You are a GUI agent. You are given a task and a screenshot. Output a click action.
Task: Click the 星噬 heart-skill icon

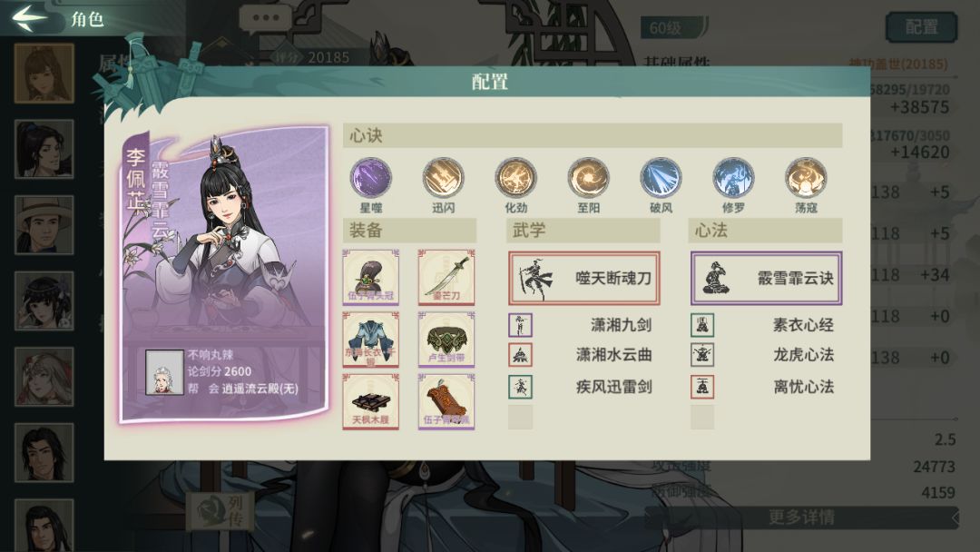[370, 178]
